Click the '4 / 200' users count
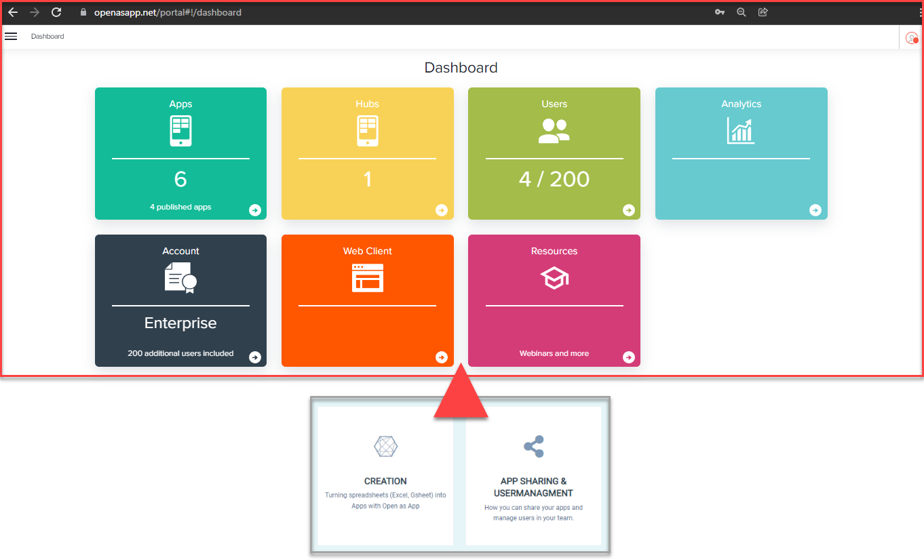 point(554,179)
